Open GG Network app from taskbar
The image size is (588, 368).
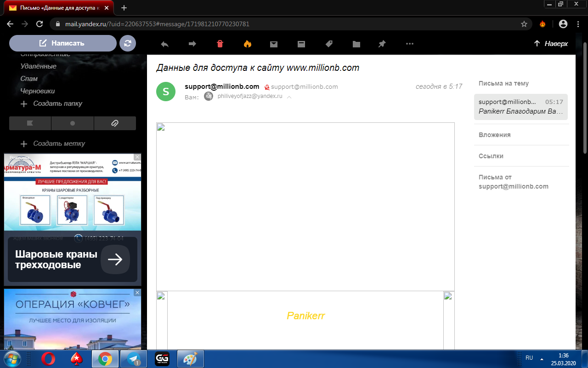coord(162,358)
